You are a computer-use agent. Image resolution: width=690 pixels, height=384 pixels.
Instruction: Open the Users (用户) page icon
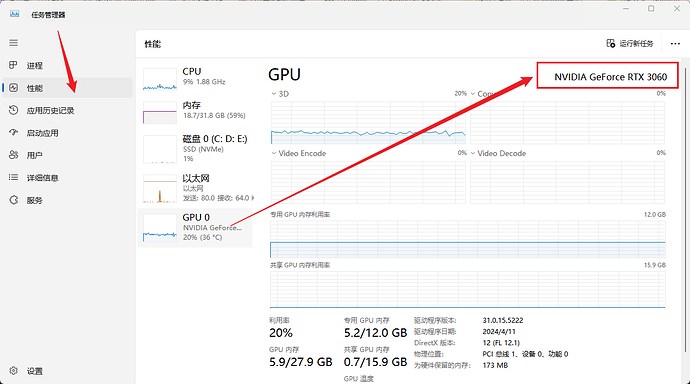[x=14, y=155]
